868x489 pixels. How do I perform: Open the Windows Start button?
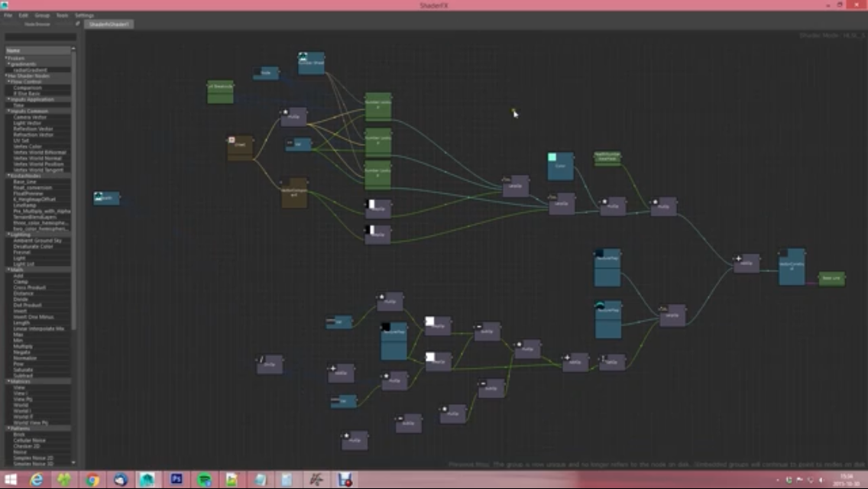(11, 479)
